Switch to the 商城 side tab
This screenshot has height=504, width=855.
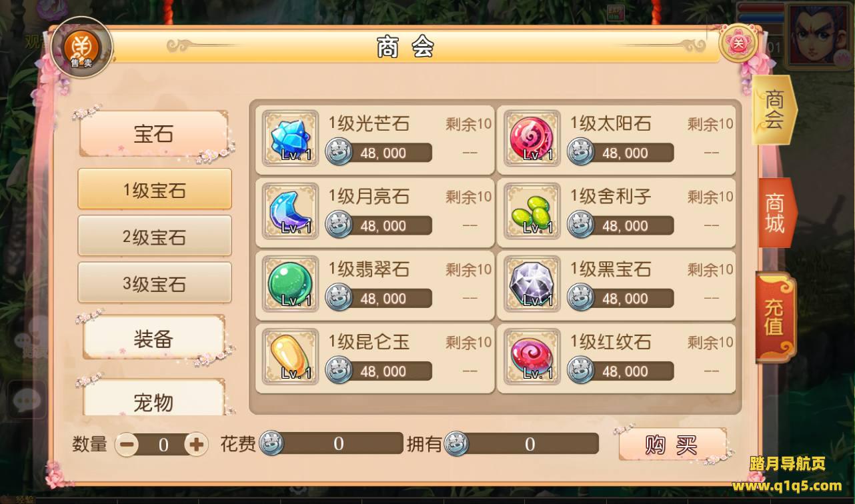pos(776,213)
